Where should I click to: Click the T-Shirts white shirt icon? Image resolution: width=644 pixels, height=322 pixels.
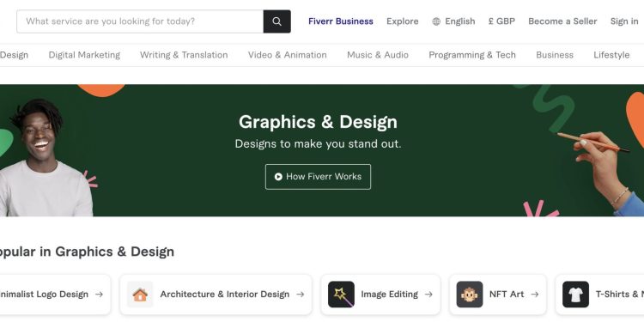[x=575, y=294]
